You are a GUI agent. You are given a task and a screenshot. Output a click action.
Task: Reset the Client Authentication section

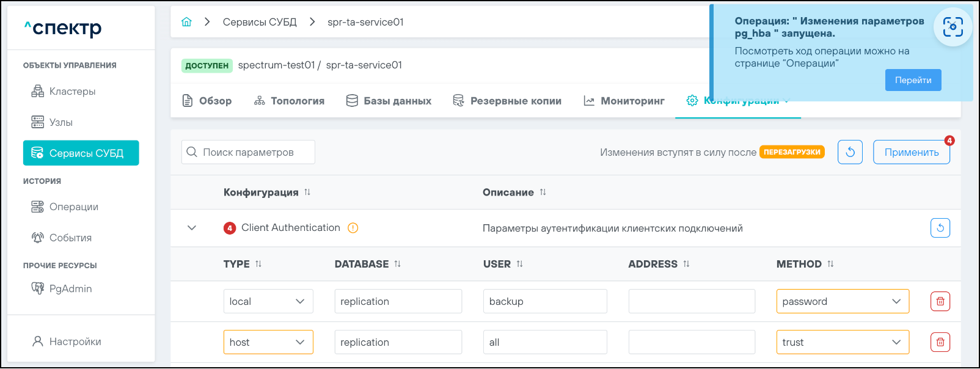click(x=940, y=228)
